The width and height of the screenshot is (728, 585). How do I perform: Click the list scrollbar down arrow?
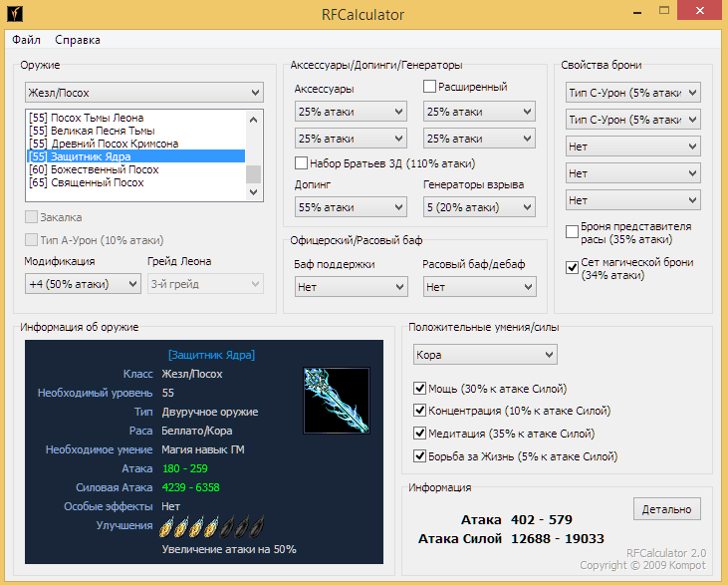tap(254, 192)
